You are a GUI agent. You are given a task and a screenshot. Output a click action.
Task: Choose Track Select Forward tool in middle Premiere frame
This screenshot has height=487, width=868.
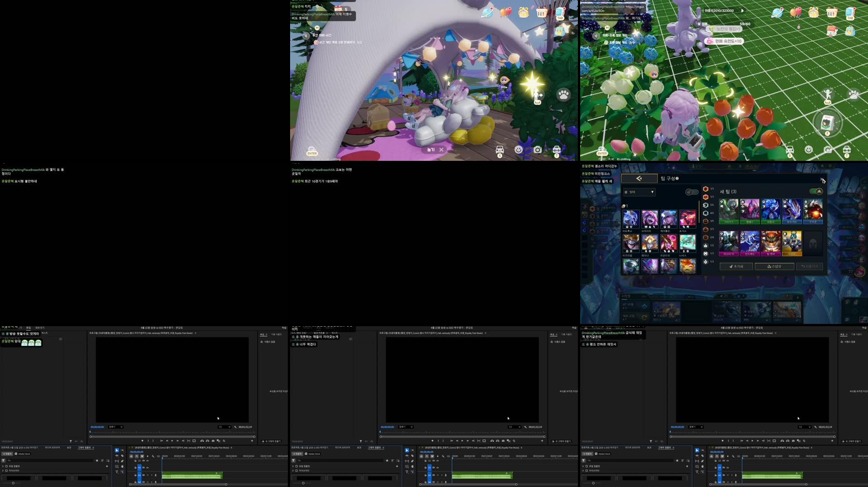412,450
